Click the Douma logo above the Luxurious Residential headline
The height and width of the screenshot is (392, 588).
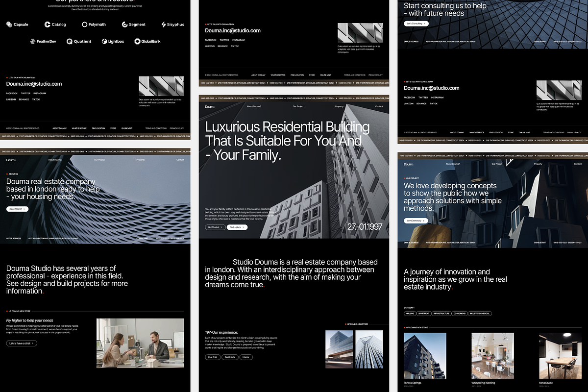click(x=210, y=106)
